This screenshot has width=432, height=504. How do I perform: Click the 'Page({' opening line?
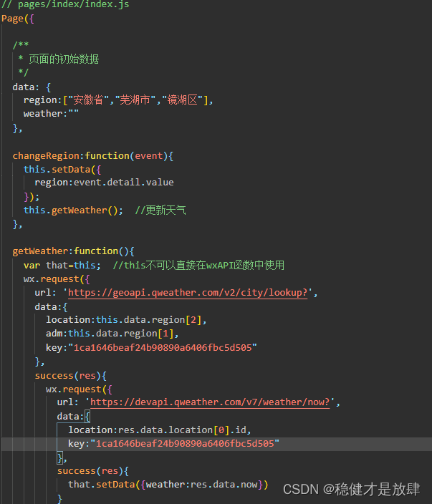coord(18,19)
